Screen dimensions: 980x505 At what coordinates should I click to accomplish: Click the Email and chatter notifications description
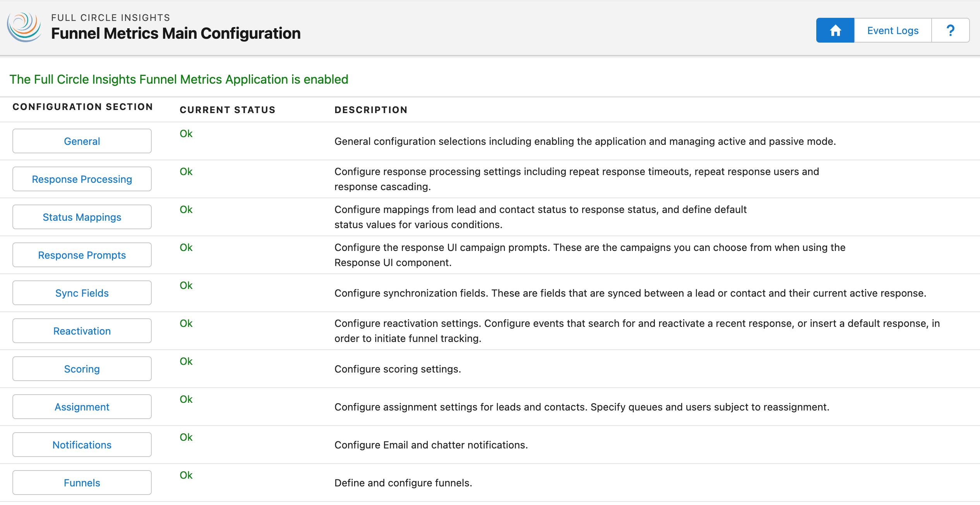[x=431, y=445]
